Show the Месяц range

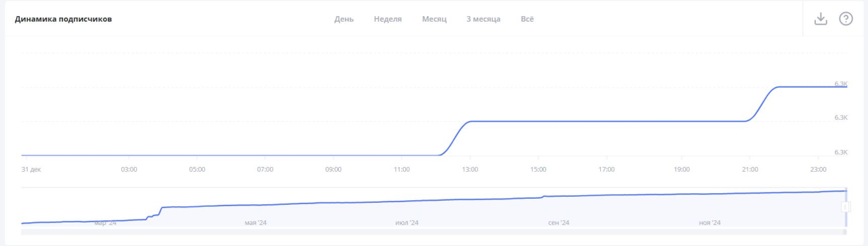tap(434, 19)
